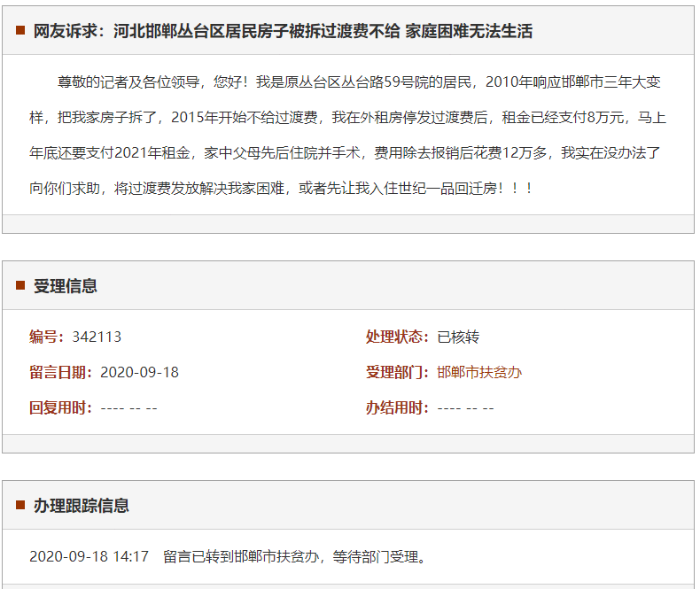Select the 办理跟踪信息 section heading
The image size is (700, 589).
82,505
